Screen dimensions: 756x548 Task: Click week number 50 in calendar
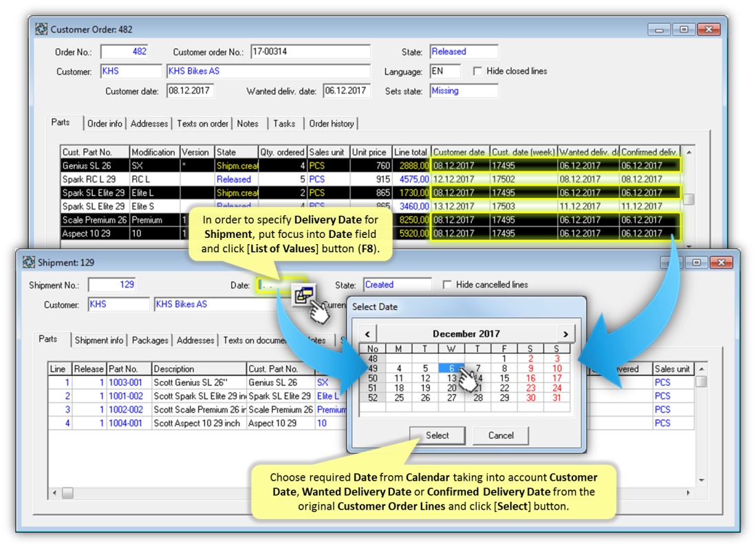[372, 378]
